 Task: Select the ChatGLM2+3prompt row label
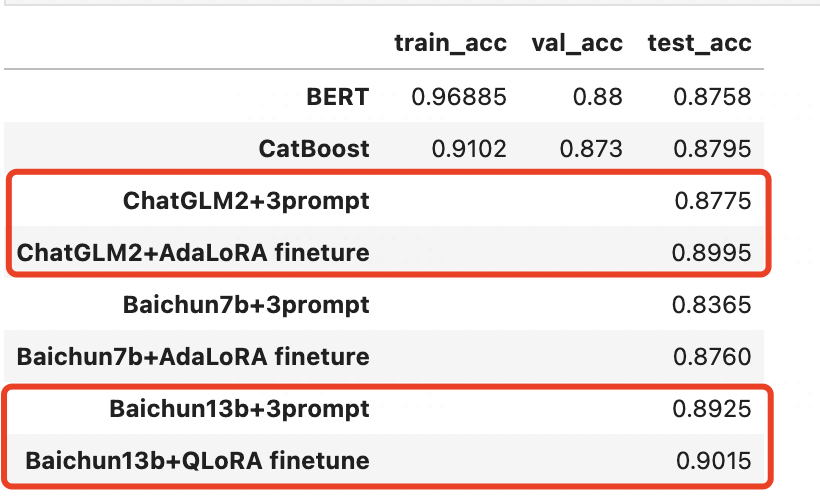click(246, 201)
